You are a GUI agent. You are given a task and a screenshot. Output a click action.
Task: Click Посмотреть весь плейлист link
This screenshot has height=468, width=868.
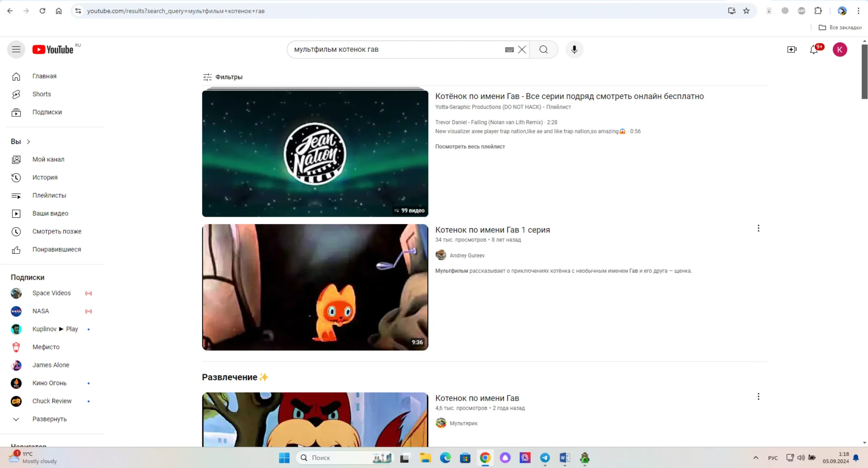coord(470,146)
